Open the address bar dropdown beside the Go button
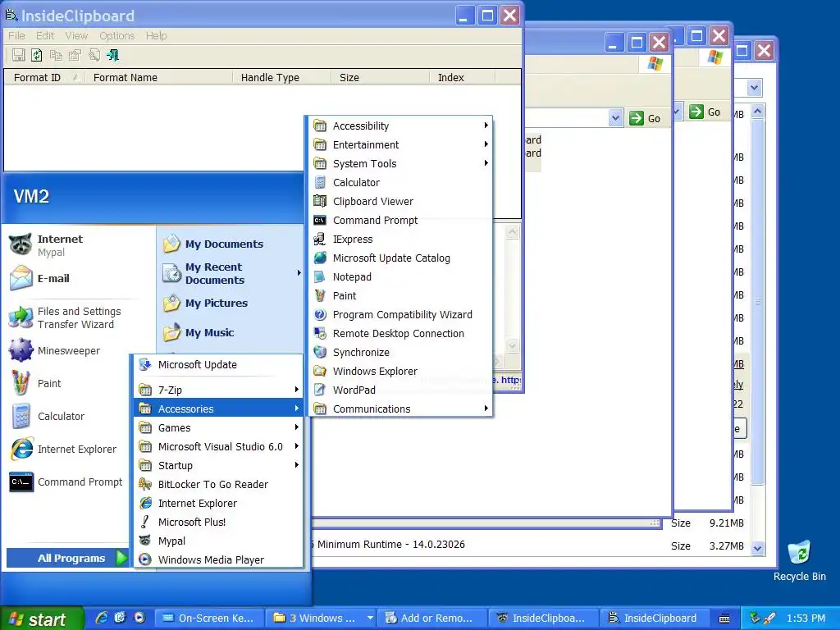 click(616, 118)
